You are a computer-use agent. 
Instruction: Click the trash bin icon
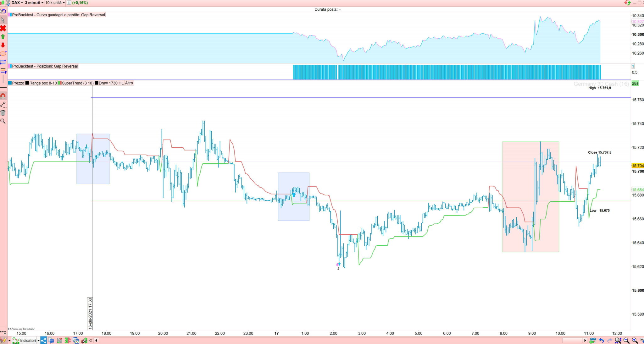(3, 113)
